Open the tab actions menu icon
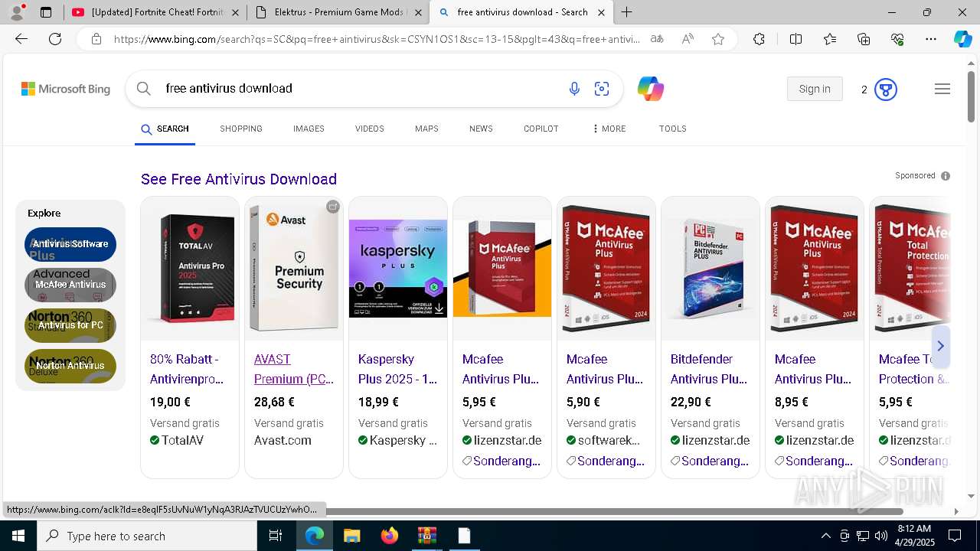 (46, 12)
